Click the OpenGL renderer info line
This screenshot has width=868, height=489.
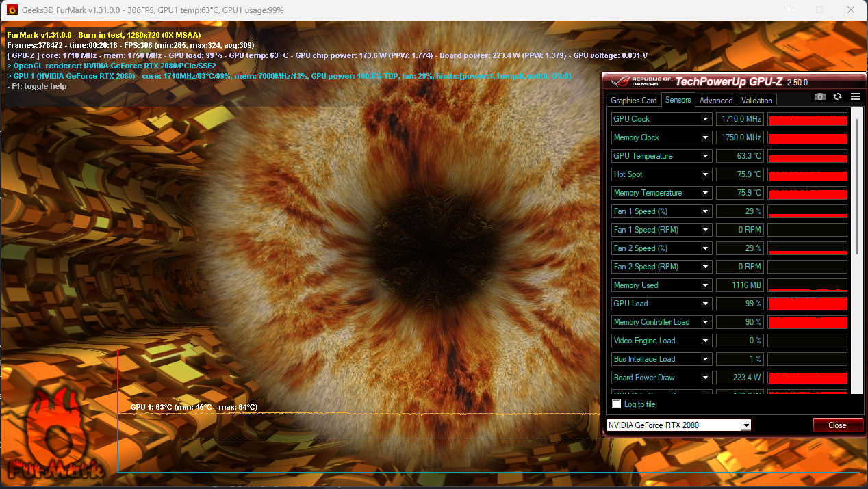click(x=112, y=66)
